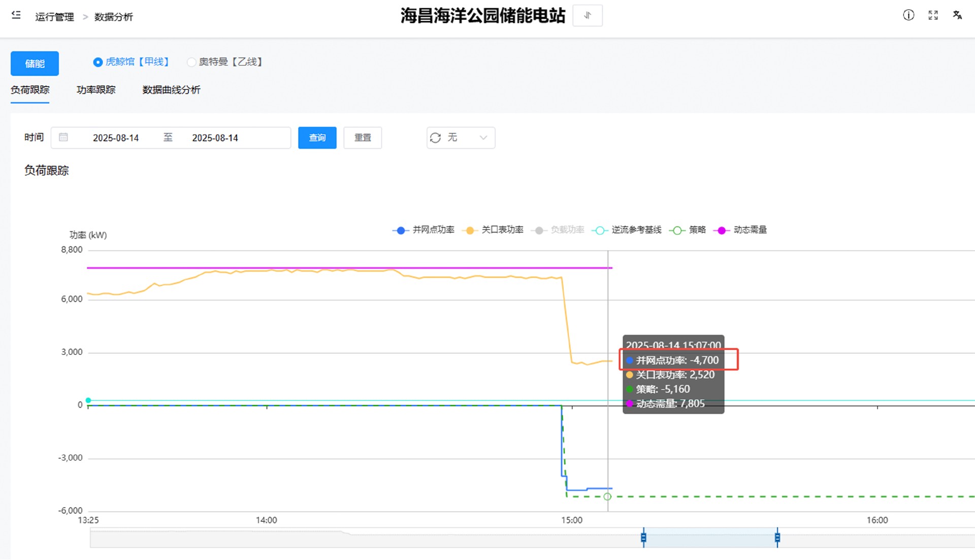Open the end date 2025-08-14 picker
975x560 pixels.
(215, 138)
